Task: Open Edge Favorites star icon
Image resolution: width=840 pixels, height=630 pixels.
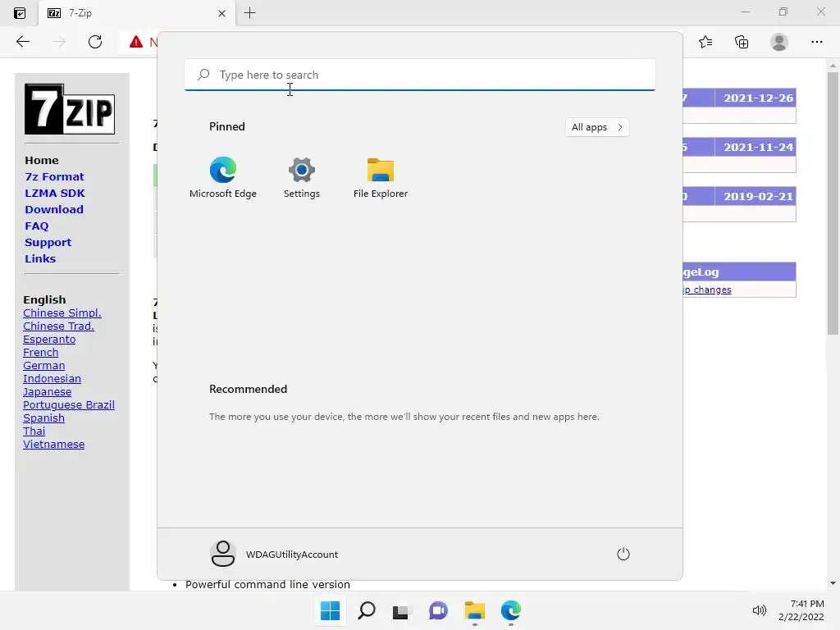Action: (705, 42)
